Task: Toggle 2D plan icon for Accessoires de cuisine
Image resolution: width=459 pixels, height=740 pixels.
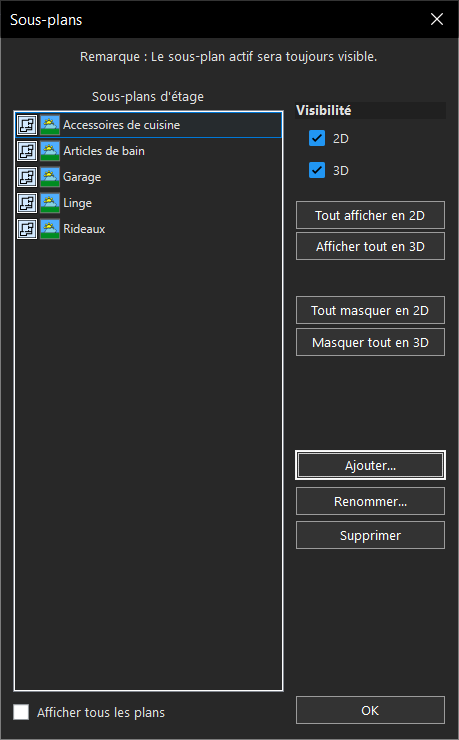Action: (x=27, y=125)
